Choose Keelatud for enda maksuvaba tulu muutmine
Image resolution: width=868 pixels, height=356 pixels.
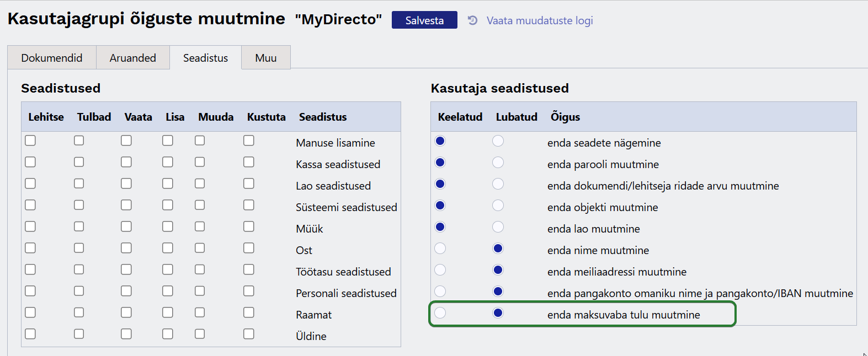pyautogui.click(x=440, y=313)
